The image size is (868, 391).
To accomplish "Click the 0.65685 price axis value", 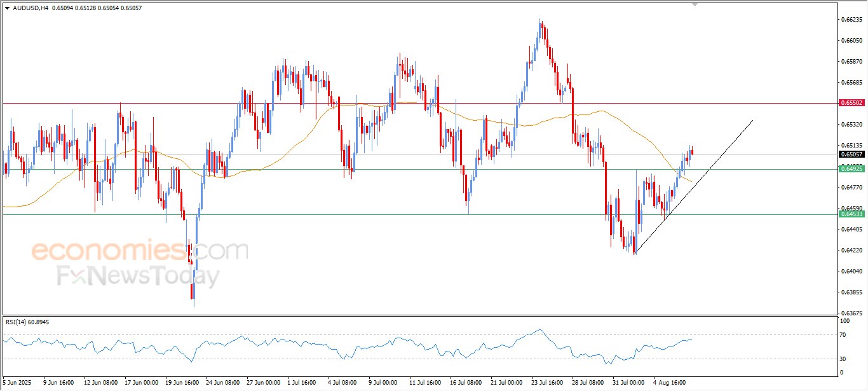I will click(x=851, y=82).
